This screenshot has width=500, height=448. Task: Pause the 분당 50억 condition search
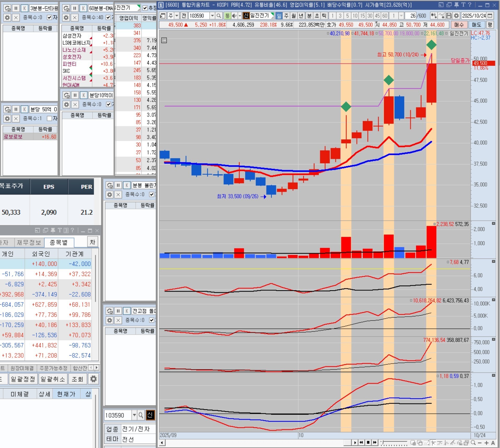(x=16, y=109)
